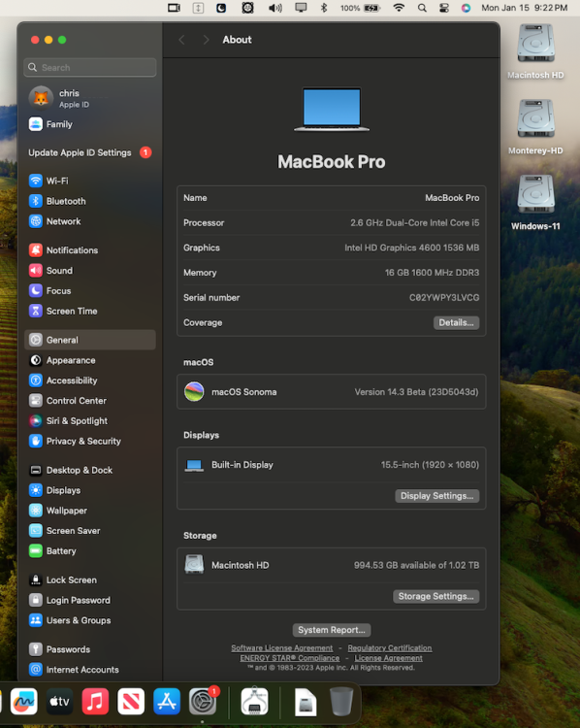Click the macOS Sonoma version row
This screenshot has width=580, height=728.
[x=332, y=392]
